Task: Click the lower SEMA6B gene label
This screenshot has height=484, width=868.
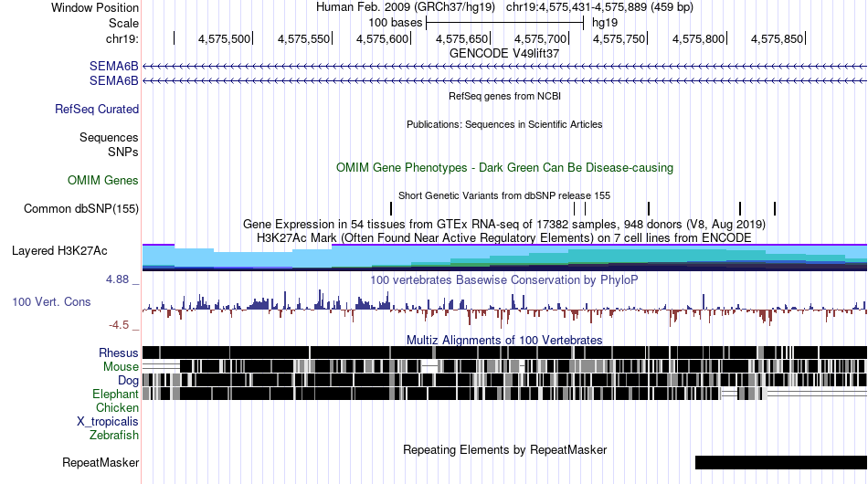Action: (113, 80)
